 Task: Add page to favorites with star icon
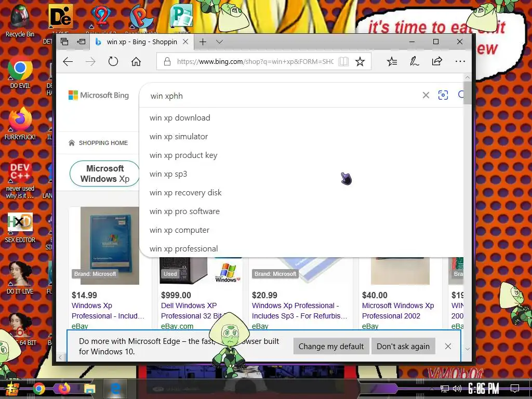360,61
